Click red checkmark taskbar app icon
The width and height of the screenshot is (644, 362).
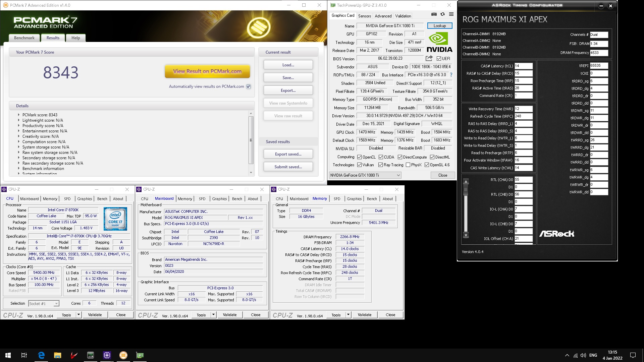[x=74, y=355]
